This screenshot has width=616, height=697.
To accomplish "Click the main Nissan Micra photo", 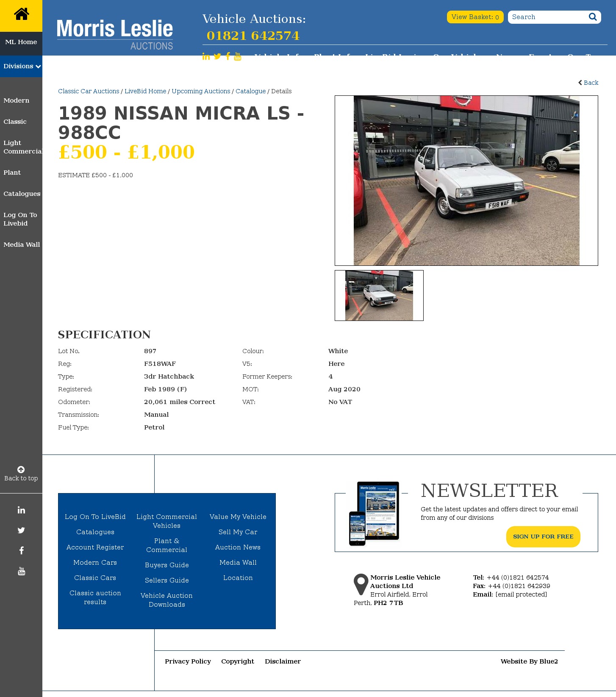I will 466,181.
